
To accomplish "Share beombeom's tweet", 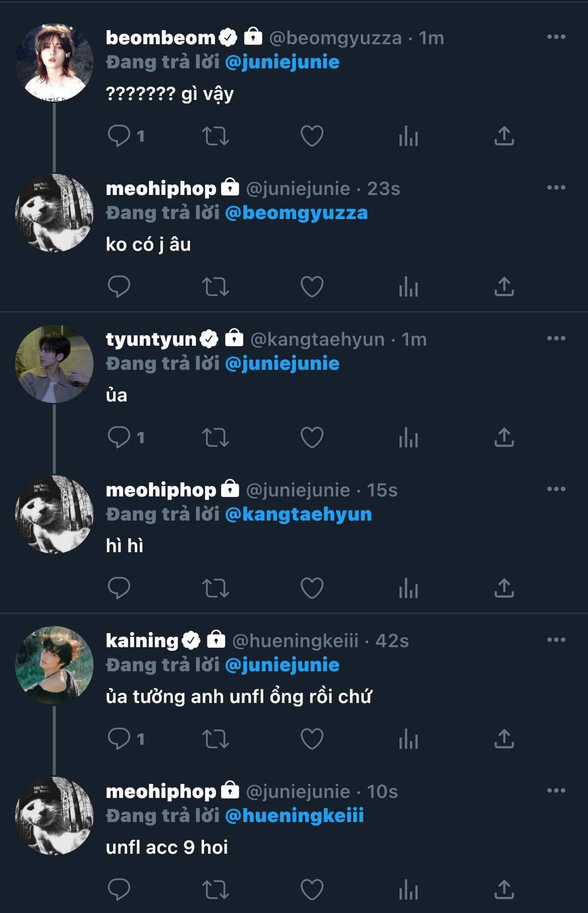I will pyautogui.click(x=504, y=136).
